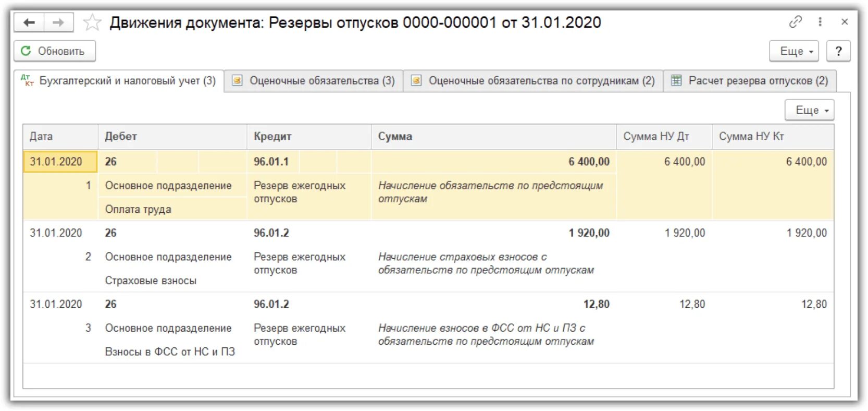868x411 pixels.
Task: Select the Страховые взносы subconto cell
Action: click(172, 281)
